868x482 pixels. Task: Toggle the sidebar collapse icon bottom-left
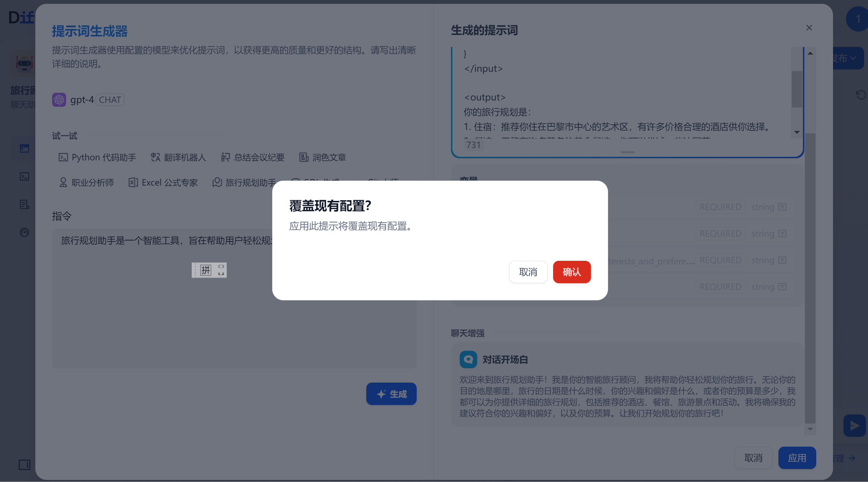click(x=24, y=465)
